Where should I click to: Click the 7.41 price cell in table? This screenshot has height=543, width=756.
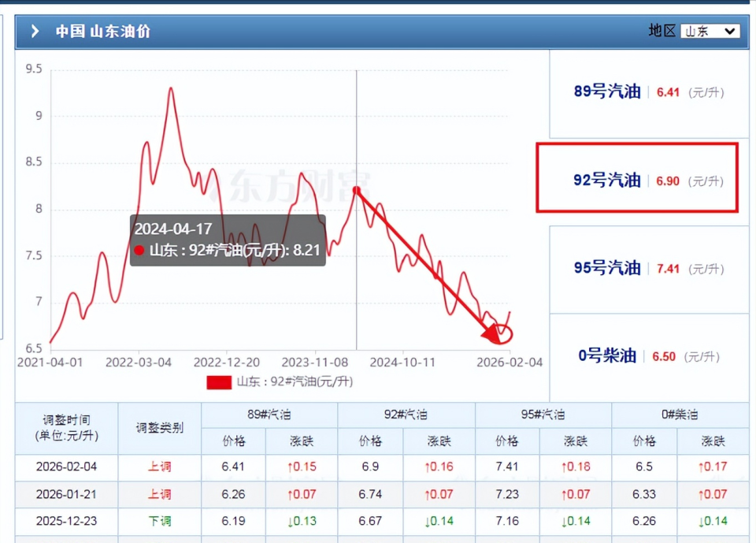[507, 467]
